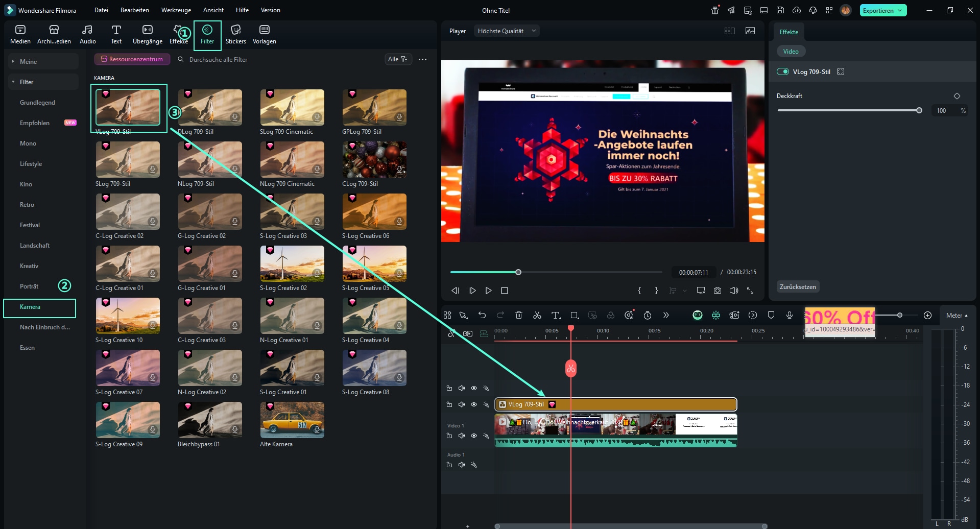Click the play button in player
Screen dimensions: 980x529
click(x=489, y=290)
